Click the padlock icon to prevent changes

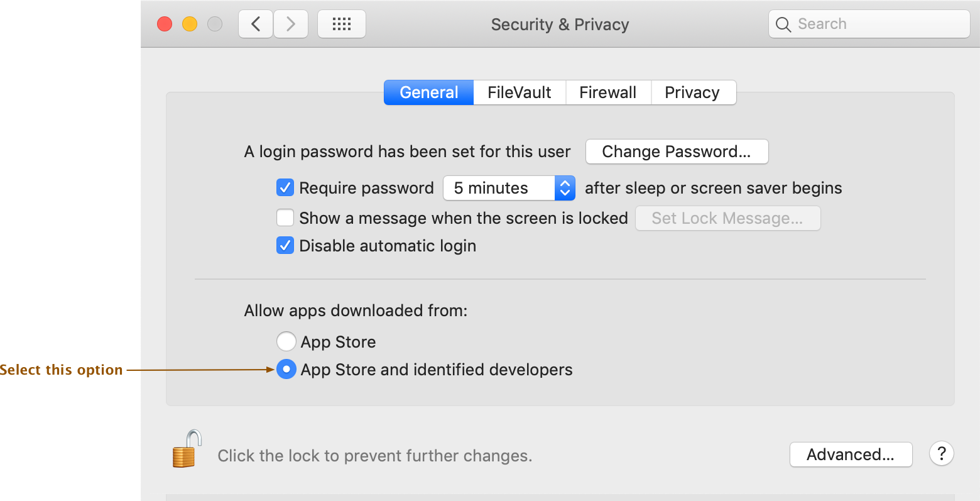pos(187,449)
